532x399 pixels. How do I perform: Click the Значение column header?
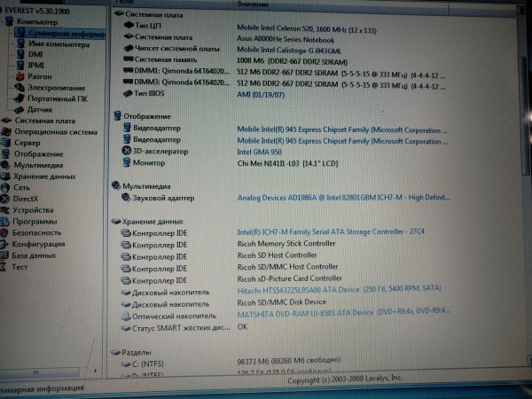[253, 4]
